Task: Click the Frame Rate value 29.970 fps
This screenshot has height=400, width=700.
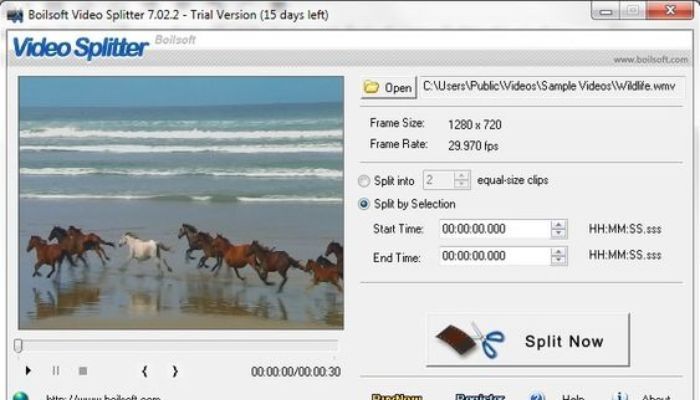Action: (x=473, y=146)
